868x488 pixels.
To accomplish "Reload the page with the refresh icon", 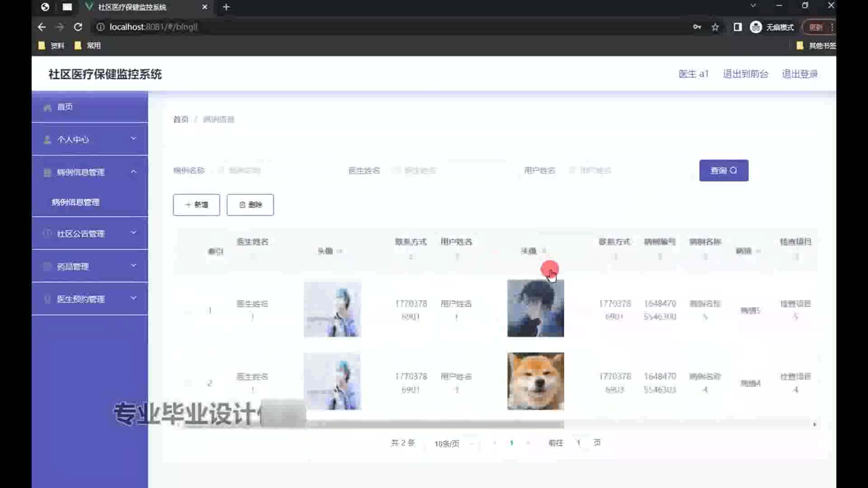I will (78, 27).
